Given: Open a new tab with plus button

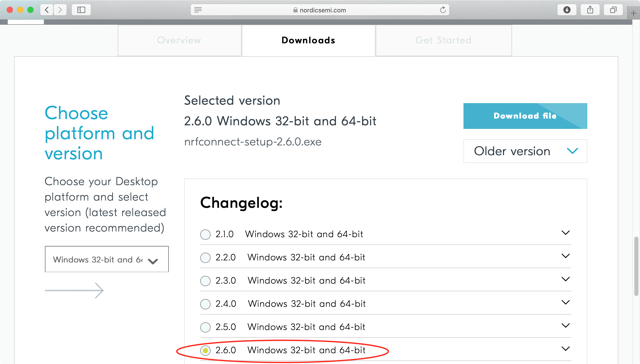Looking at the screenshot, I should (x=633, y=13).
